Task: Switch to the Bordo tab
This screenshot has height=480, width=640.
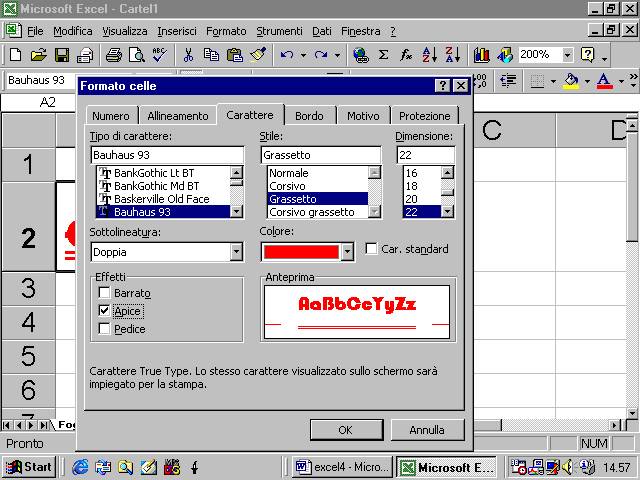Action: 309,116
